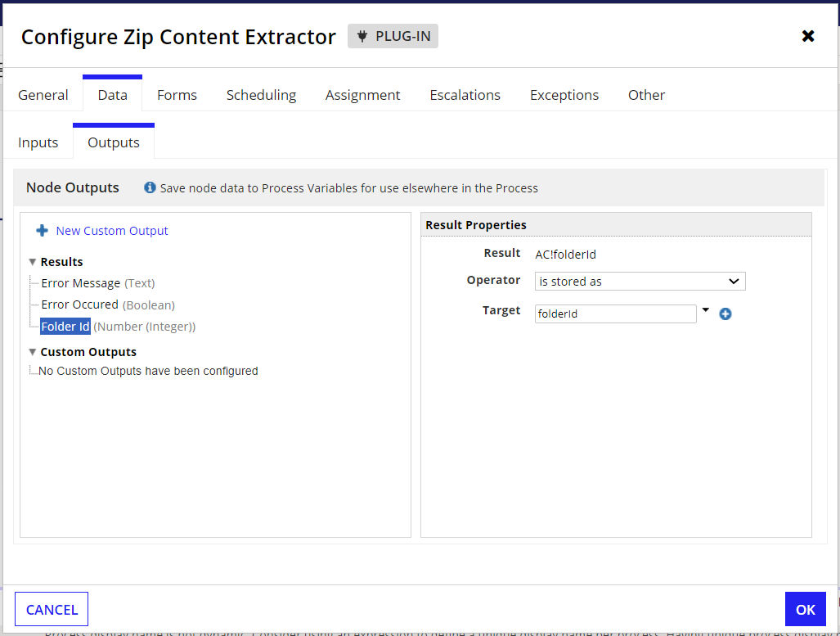
Task: Open the Target variable picker arrow
Action: pos(706,310)
